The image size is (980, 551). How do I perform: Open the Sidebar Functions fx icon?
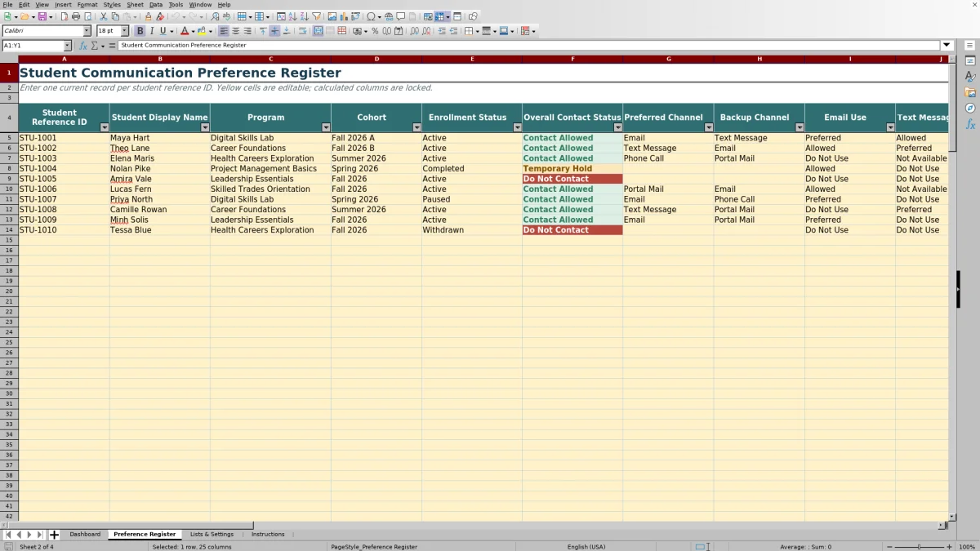(x=970, y=124)
